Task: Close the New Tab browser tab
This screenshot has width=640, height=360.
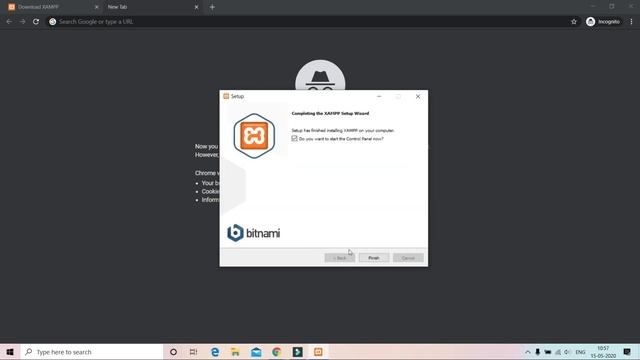Action: coord(196,7)
